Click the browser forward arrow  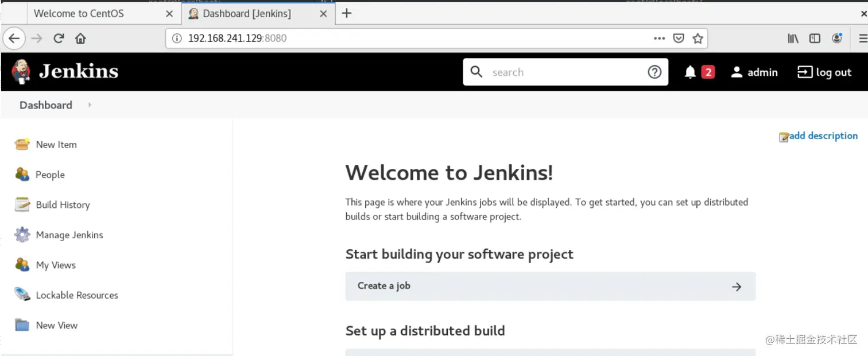37,38
